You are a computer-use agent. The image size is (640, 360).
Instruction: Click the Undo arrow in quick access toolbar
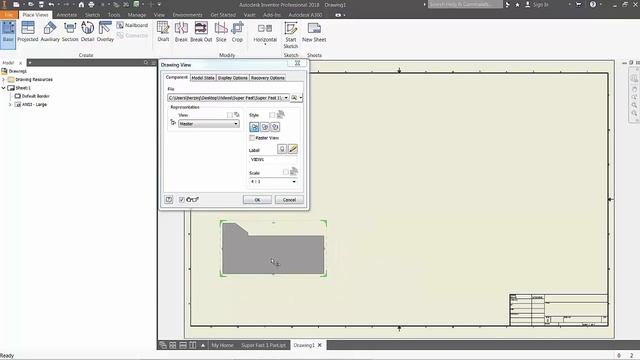click(51, 4)
